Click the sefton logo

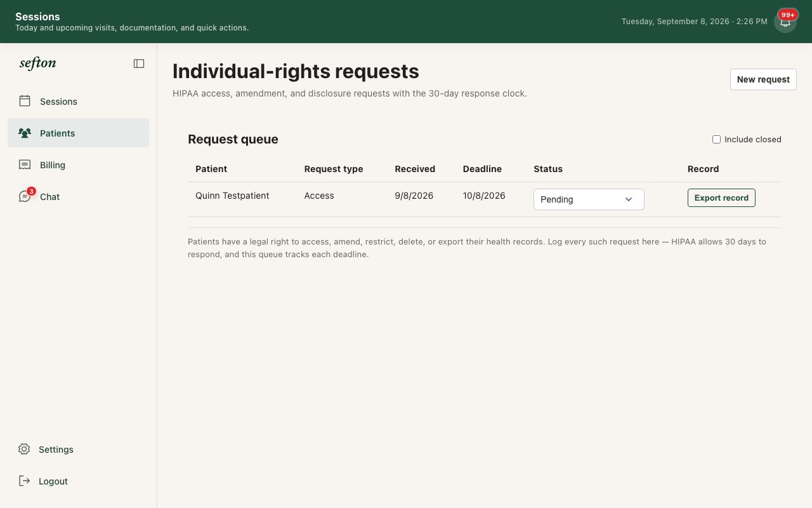click(37, 63)
